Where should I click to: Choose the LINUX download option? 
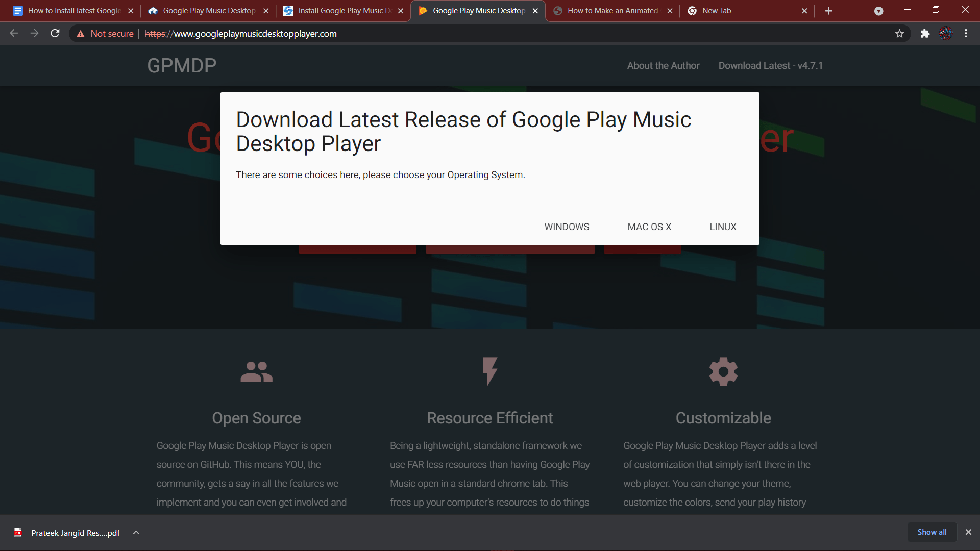click(723, 227)
